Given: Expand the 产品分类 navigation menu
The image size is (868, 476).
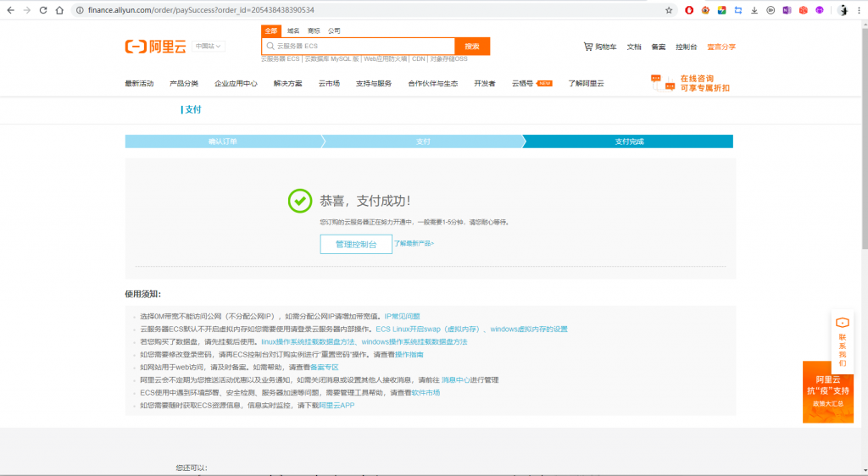Looking at the screenshot, I should [184, 84].
